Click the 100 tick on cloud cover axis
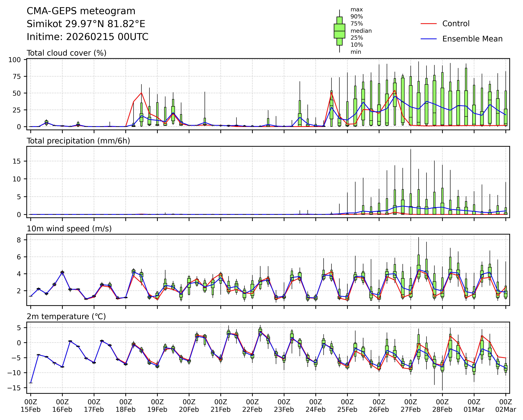Viewport: 523px width, 420px height. tap(15, 60)
